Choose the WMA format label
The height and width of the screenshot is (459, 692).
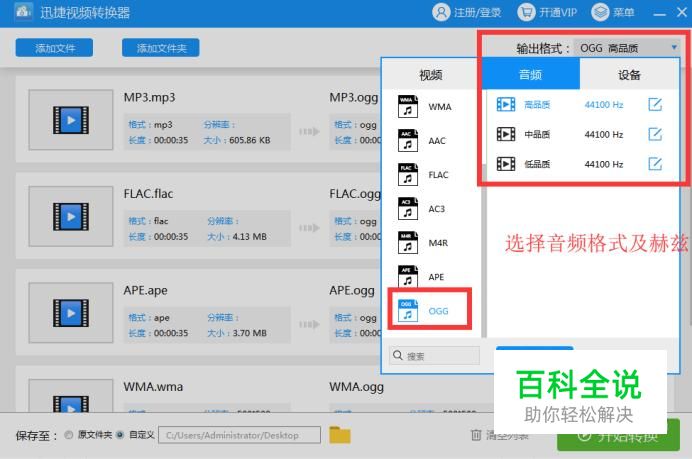click(x=440, y=107)
